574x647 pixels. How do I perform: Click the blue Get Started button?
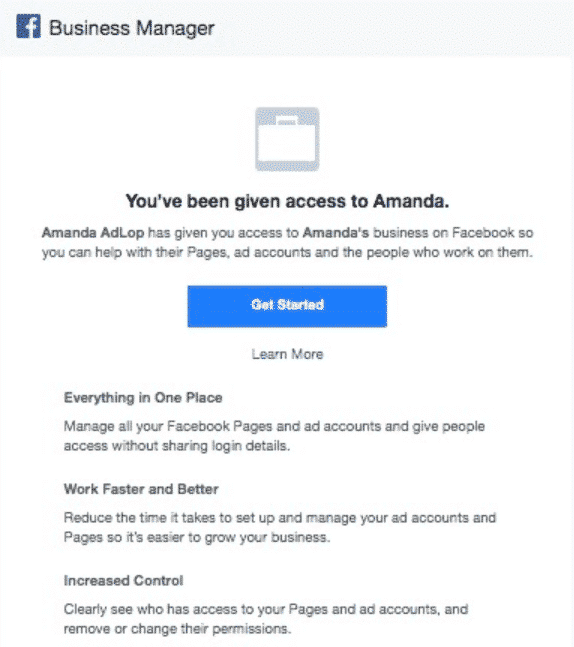(287, 306)
